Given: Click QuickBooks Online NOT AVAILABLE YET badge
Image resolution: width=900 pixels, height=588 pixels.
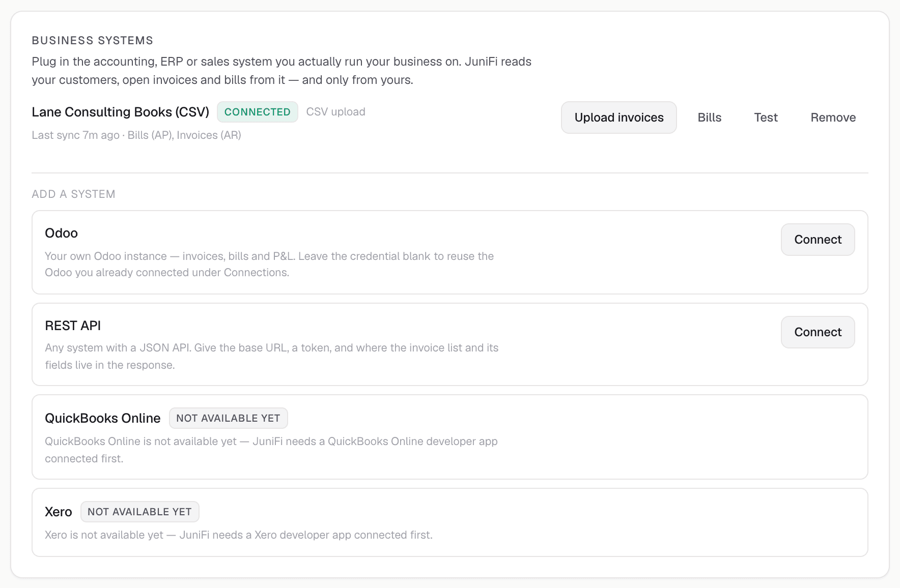Looking at the screenshot, I should [229, 418].
